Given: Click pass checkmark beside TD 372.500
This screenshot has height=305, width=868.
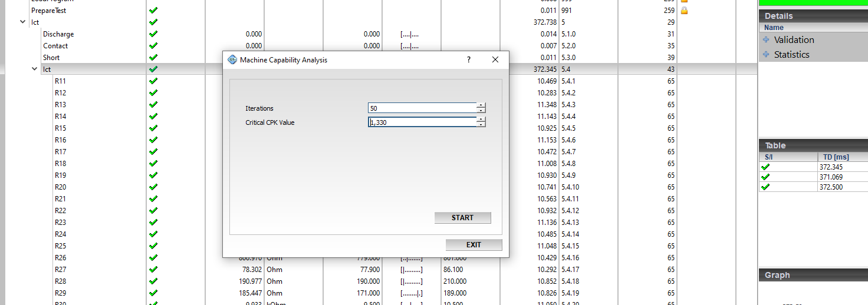Looking at the screenshot, I should [x=765, y=187].
